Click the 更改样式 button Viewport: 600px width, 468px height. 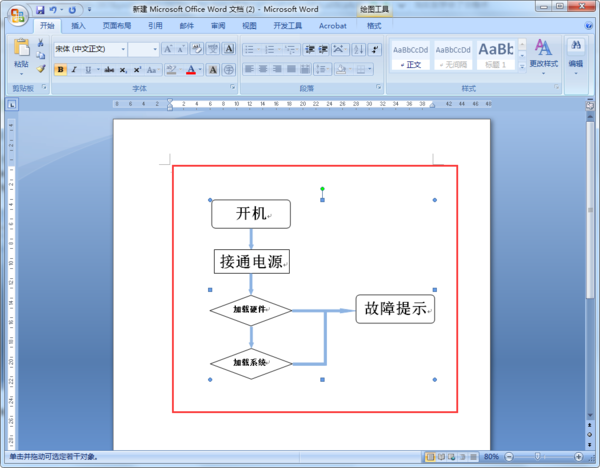point(543,56)
